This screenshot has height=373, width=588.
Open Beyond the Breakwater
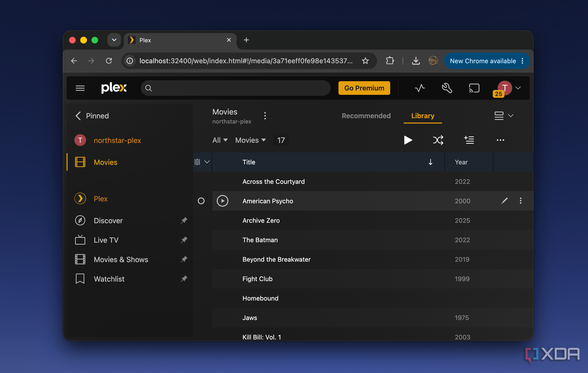coord(277,259)
